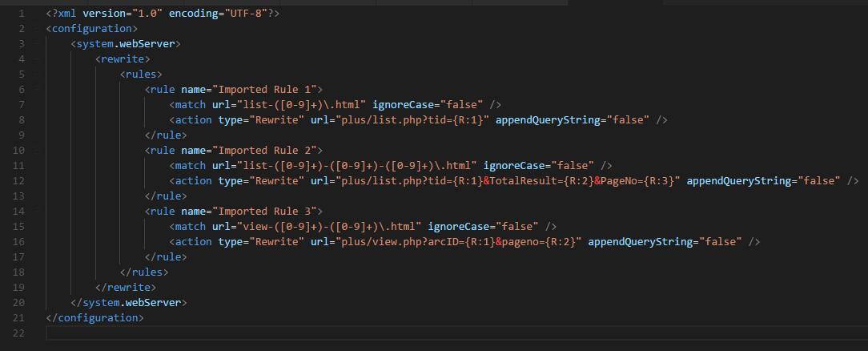The width and height of the screenshot is (868, 351).
Task: Collapse the configuration element at line 2
Action: [x=37, y=29]
